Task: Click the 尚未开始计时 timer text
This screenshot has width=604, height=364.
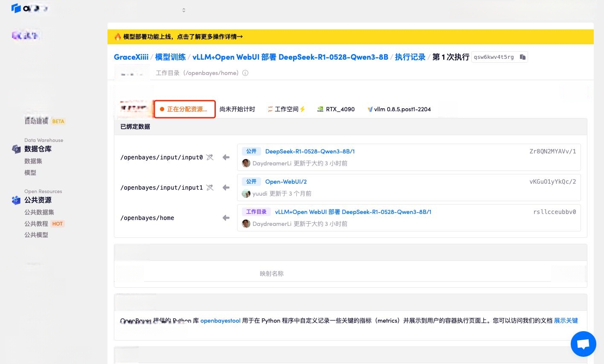Action: coord(237,109)
